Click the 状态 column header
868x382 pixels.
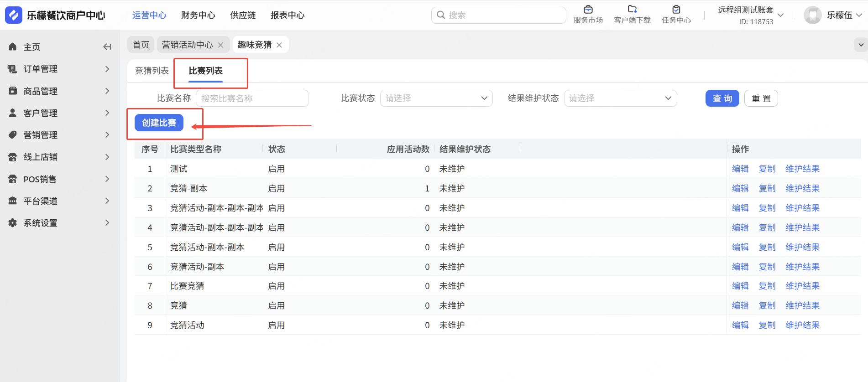click(277, 149)
